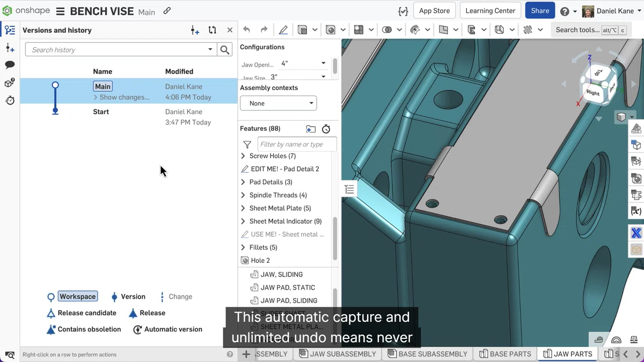Open the Assembly contexts None dropdown
644x362 pixels.
pyautogui.click(x=278, y=103)
